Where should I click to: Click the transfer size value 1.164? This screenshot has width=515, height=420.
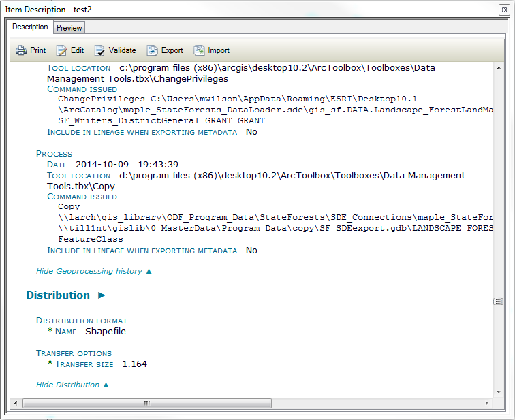coord(135,364)
